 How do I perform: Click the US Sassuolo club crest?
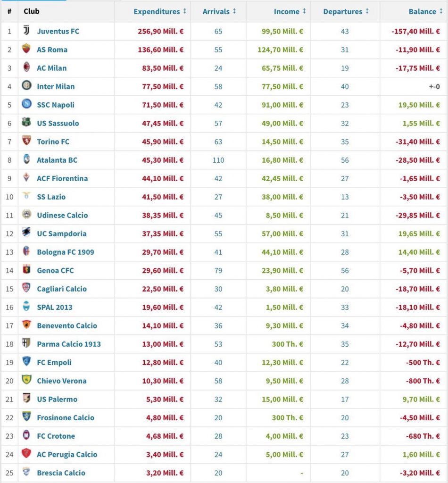pos(26,122)
